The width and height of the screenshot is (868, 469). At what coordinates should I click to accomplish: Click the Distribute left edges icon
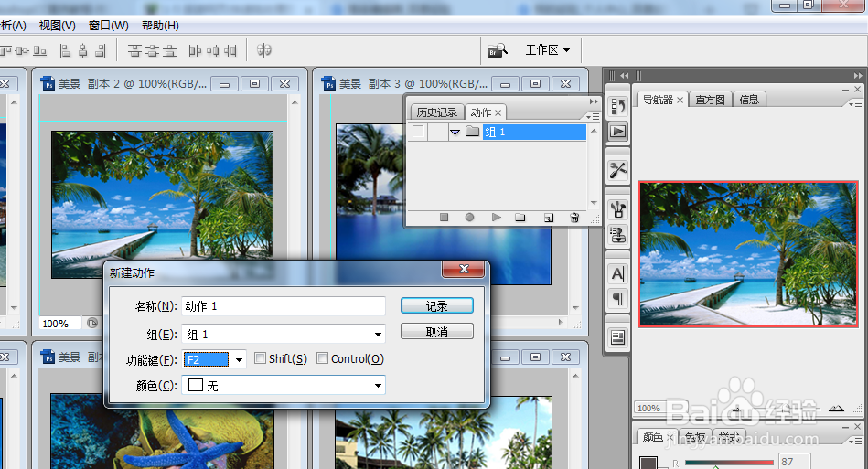coord(195,51)
